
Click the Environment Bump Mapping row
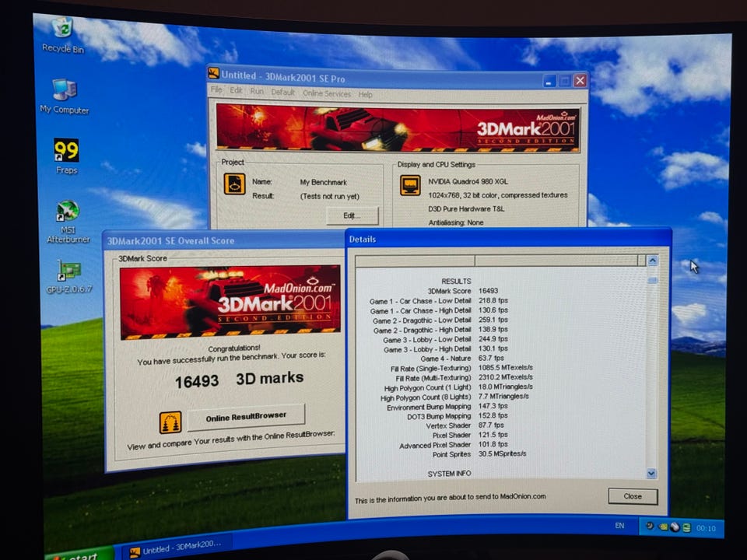(447, 407)
